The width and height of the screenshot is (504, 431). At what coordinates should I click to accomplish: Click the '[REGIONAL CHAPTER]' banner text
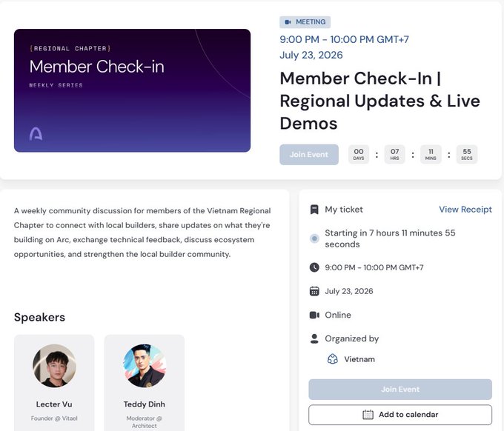pyautogui.click(x=70, y=48)
